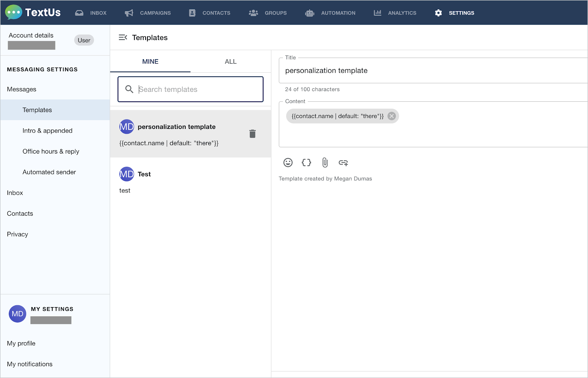Open Office hours & reply settings
The image size is (588, 378).
tap(51, 151)
